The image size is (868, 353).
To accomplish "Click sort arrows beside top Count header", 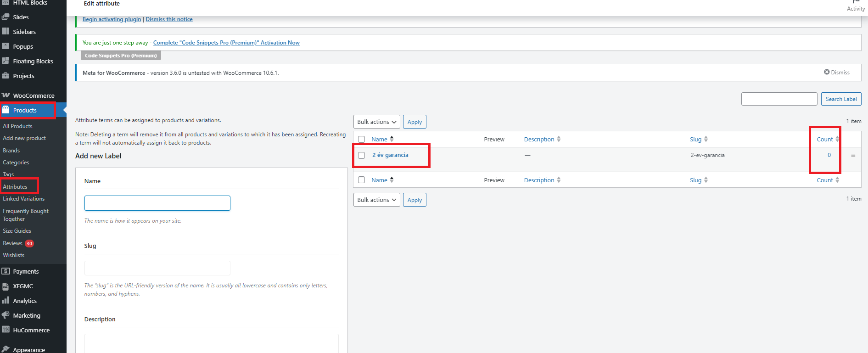I will click(837, 139).
